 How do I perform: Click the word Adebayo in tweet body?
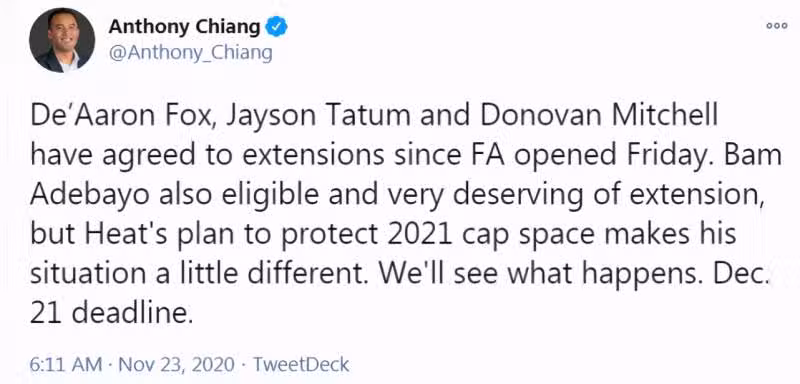click(x=89, y=196)
